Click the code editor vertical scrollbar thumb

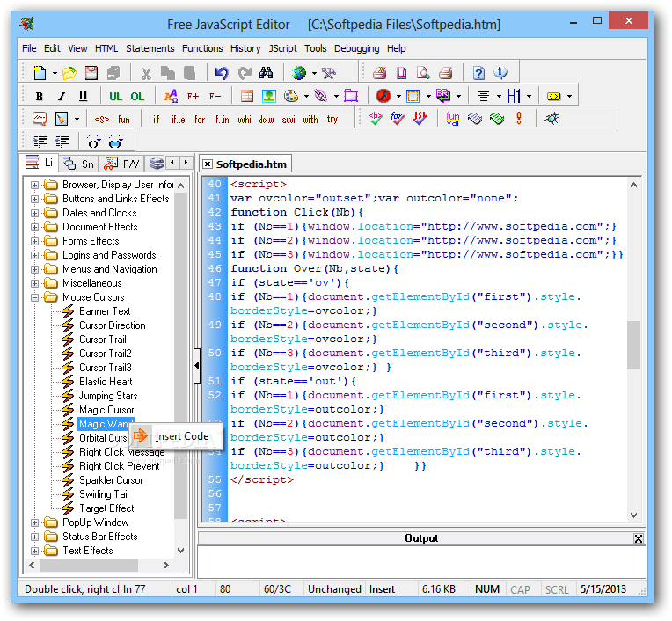(x=633, y=343)
